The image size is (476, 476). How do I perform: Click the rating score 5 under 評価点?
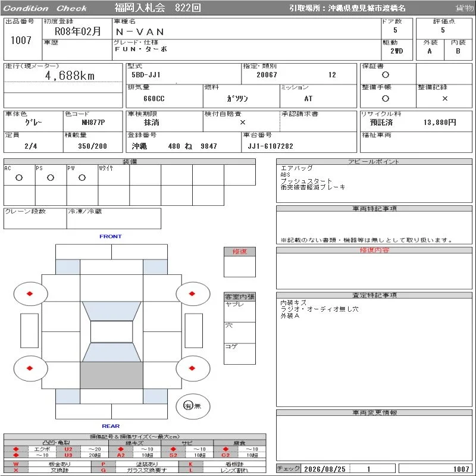tap(443, 30)
